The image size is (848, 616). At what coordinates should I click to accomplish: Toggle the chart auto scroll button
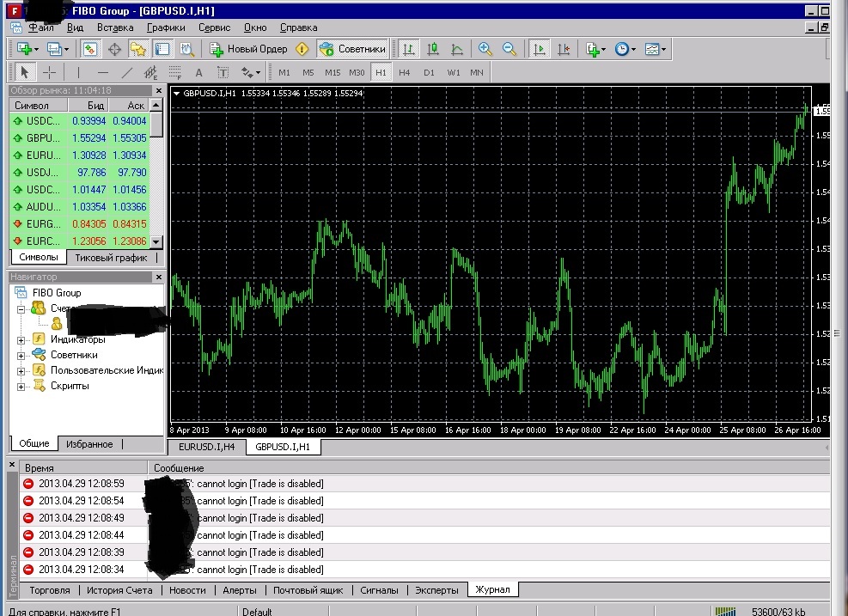click(540, 49)
